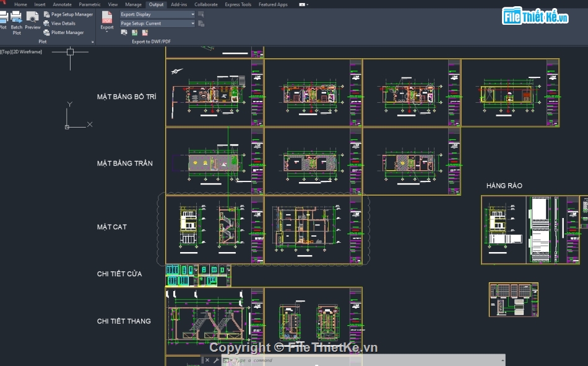Open recent commands icon in command line

(226, 360)
